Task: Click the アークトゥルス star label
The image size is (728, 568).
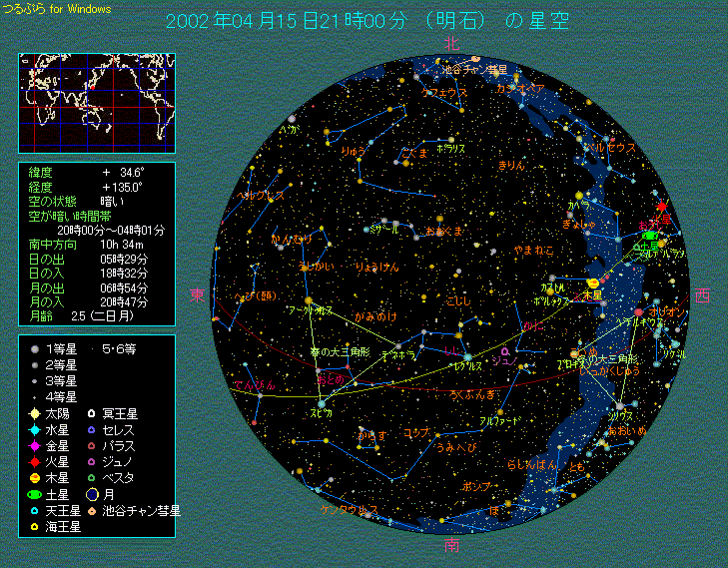Action: 311,310
